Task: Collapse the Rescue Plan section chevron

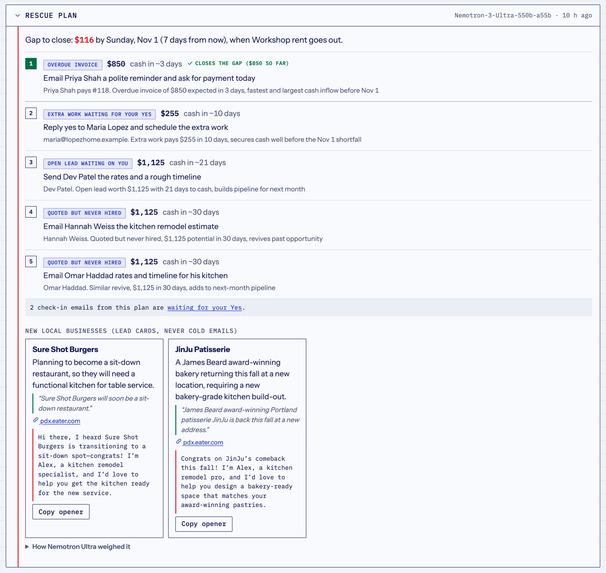Action: (x=17, y=15)
